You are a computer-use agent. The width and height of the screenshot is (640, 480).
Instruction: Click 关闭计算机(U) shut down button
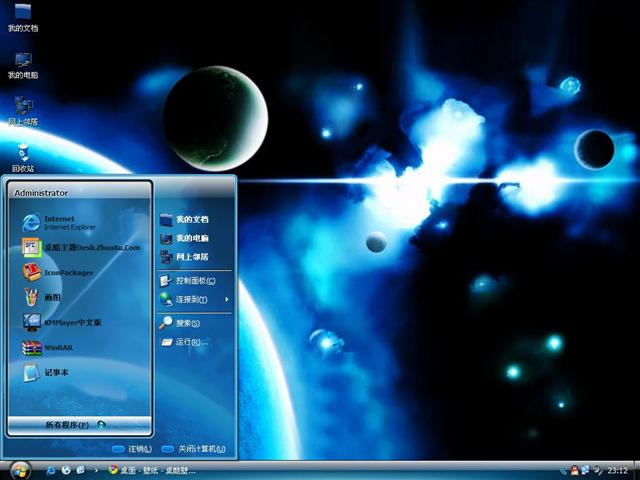click(193, 449)
